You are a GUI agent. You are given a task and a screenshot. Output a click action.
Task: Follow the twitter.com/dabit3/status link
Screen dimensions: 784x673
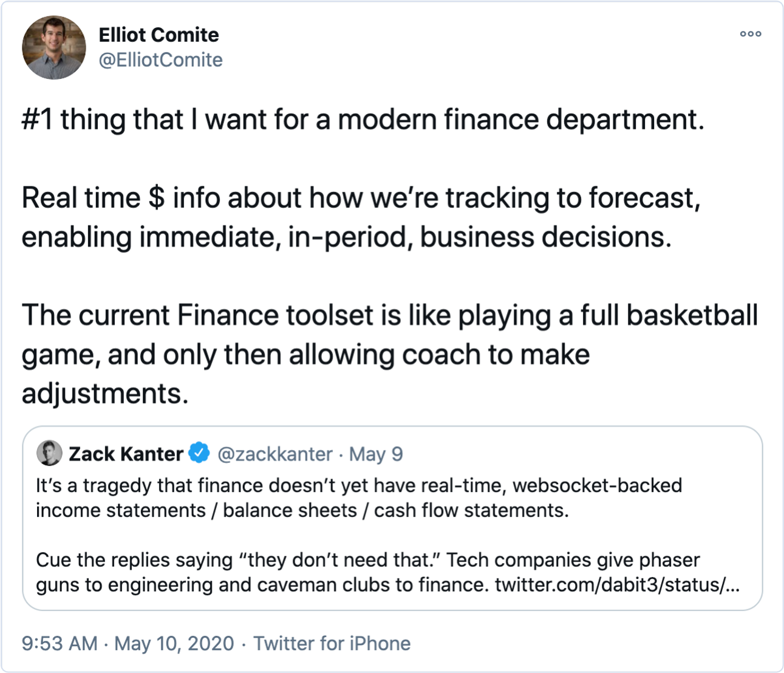[617, 584]
